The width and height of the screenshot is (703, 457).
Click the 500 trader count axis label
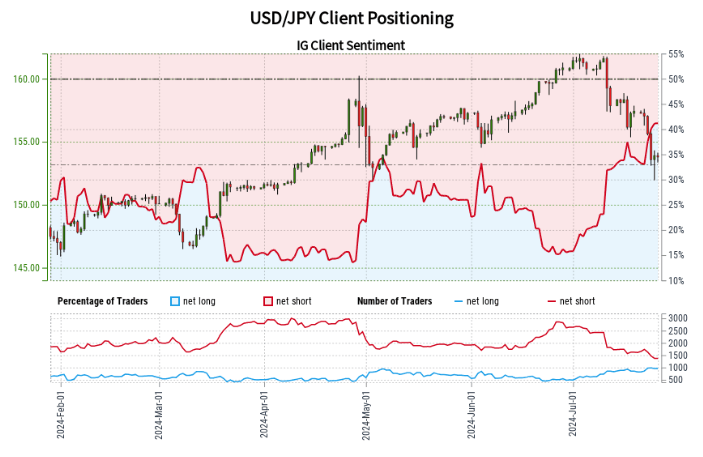(x=677, y=380)
